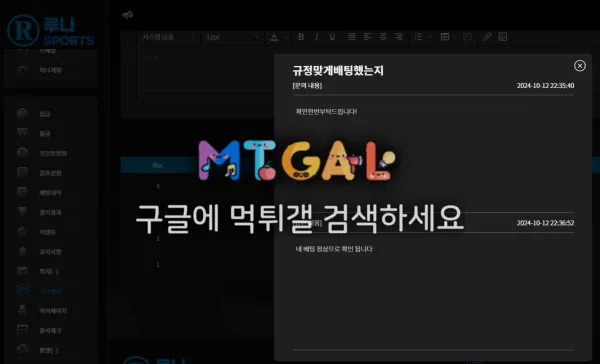Align text right in editor
600x364 pixels.
pos(399,37)
